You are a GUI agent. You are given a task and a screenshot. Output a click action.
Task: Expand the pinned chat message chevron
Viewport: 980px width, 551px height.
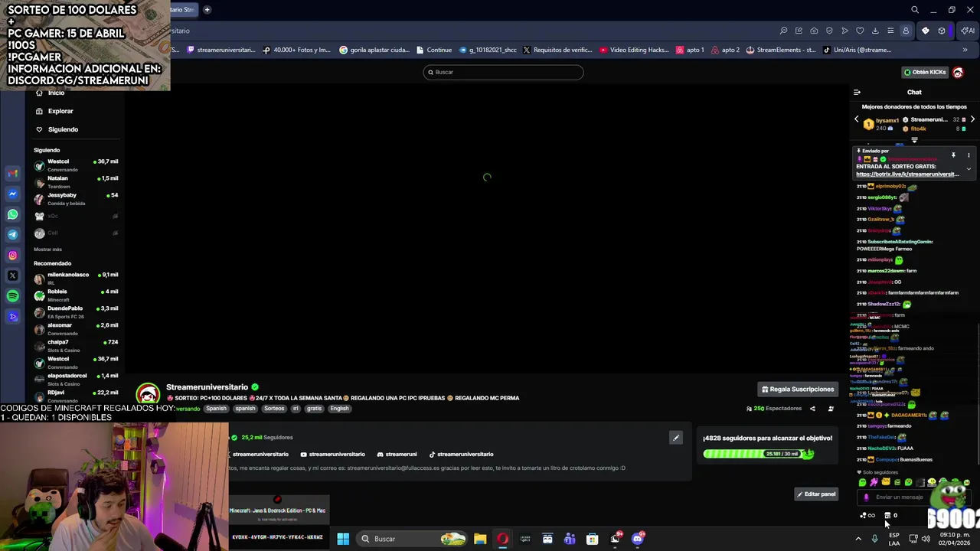(969, 169)
